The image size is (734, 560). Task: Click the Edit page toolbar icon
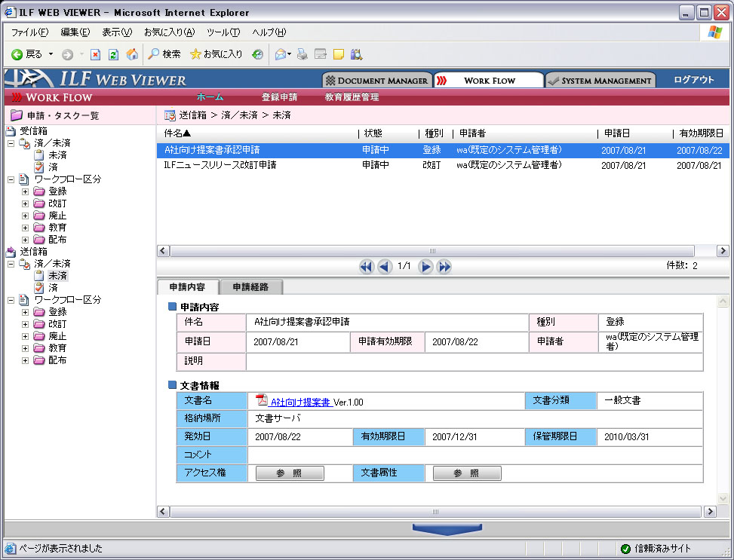pos(320,55)
